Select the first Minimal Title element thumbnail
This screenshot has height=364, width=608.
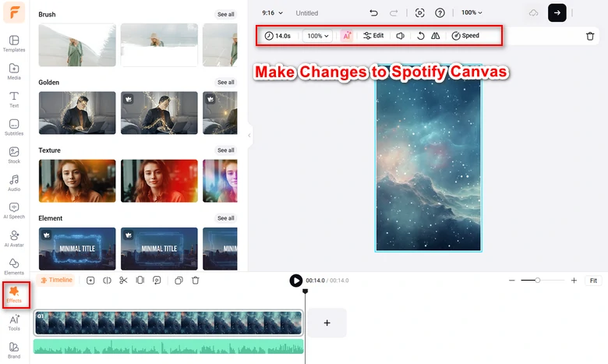[77, 249]
